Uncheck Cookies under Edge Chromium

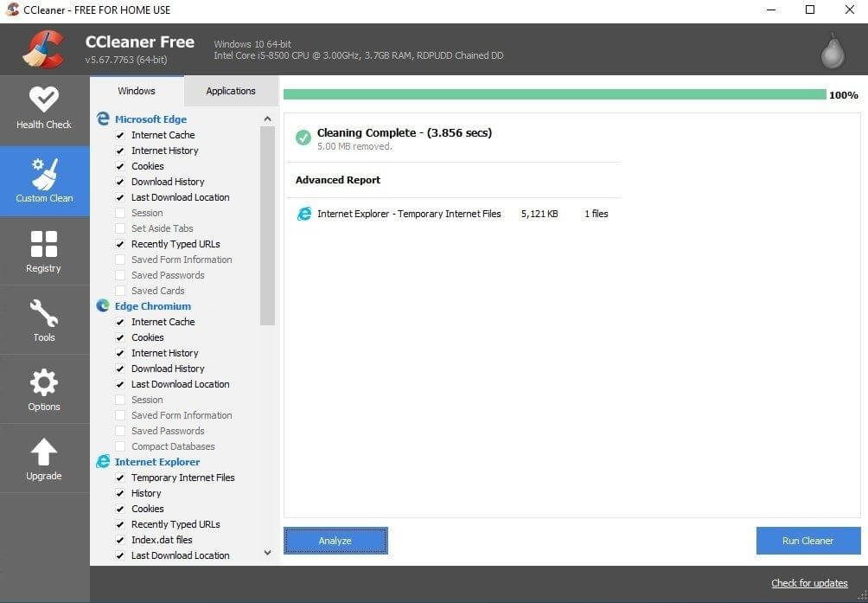(121, 337)
